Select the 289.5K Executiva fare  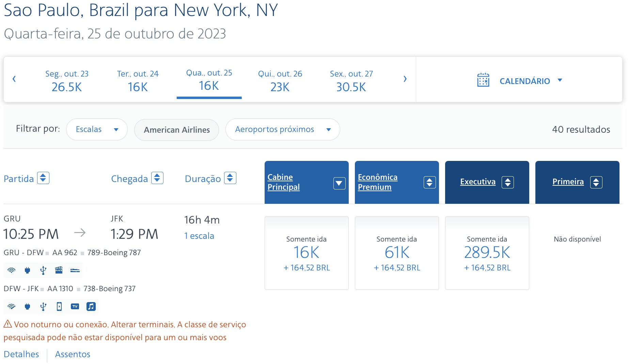tap(487, 253)
